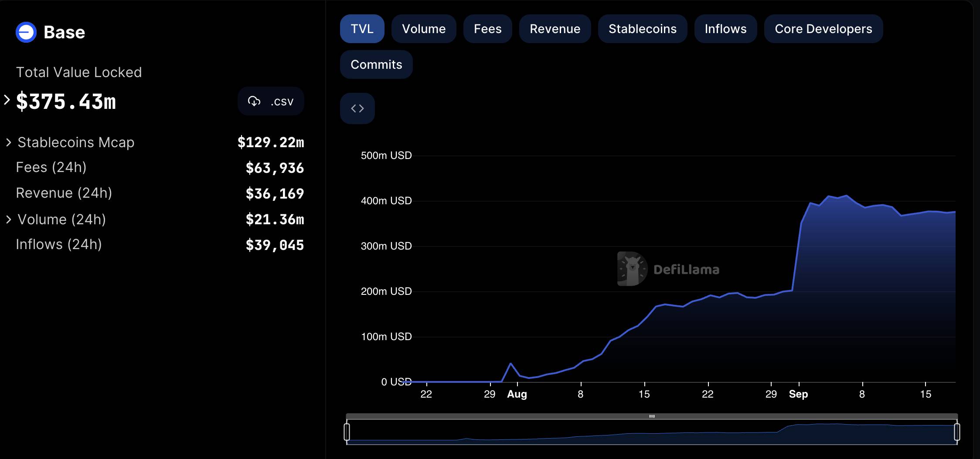Expand the Volume (24h) row
The image size is (980, 459).
(8, 219)
